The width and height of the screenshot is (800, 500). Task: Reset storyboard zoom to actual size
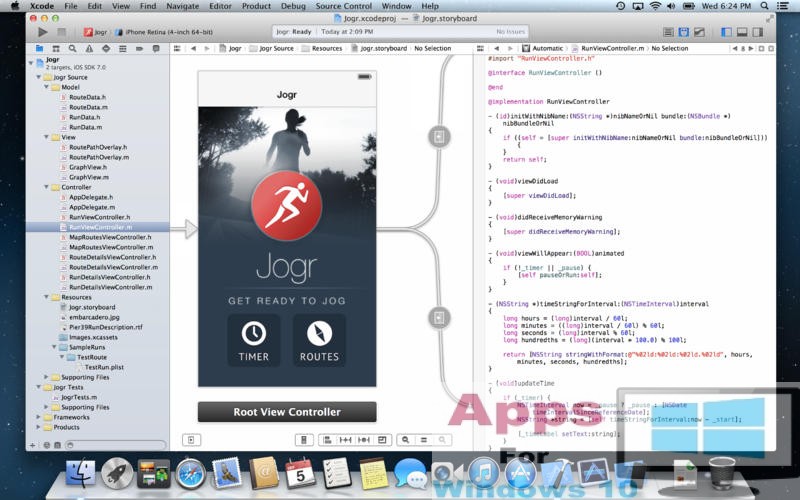424,440
